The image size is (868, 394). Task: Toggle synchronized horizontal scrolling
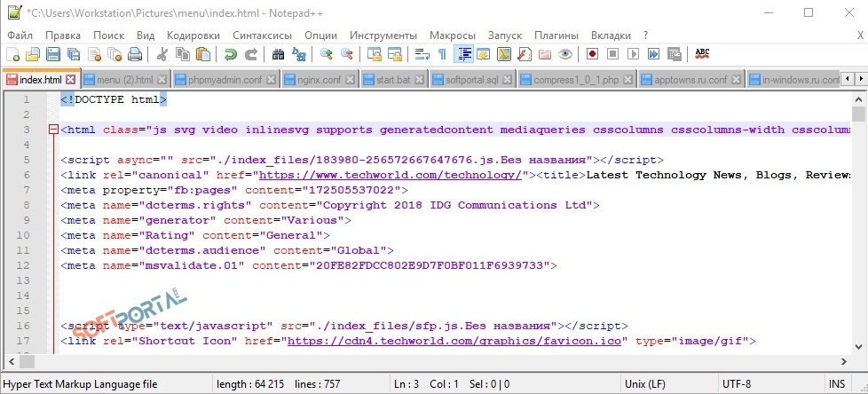click(x=395, y=54)
